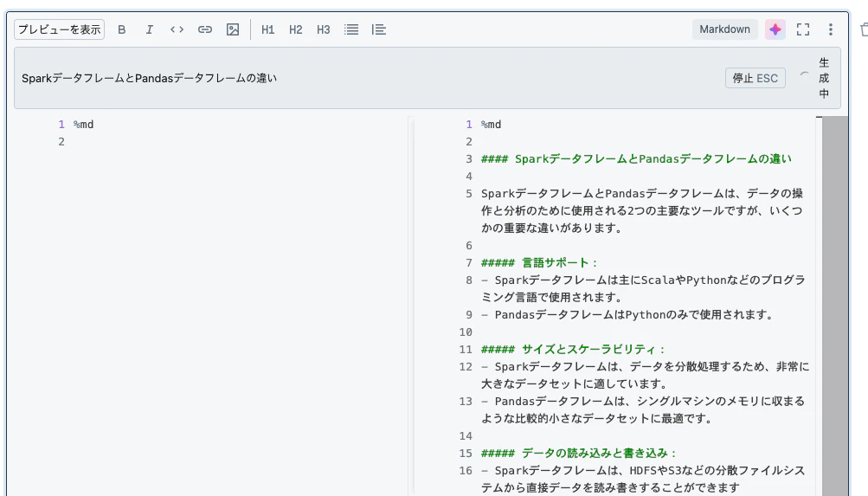Screen dimensions: 868x496
Task: Click line 5 introductory paragraph text
Action: 642,211
